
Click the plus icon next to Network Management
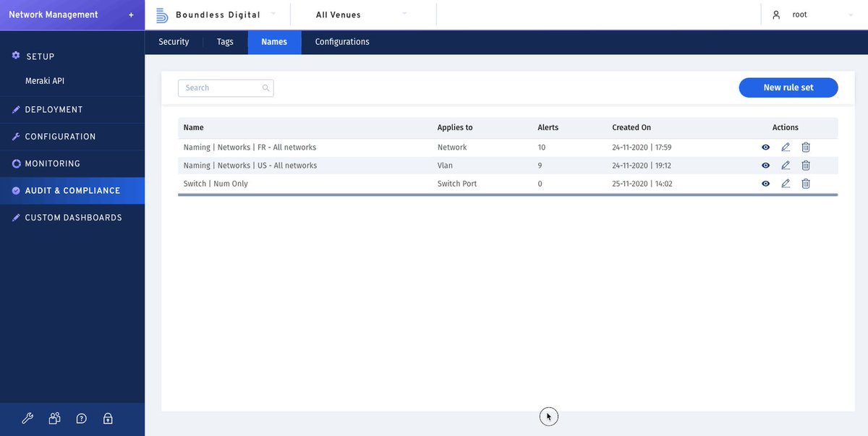[x=131, y=15]
